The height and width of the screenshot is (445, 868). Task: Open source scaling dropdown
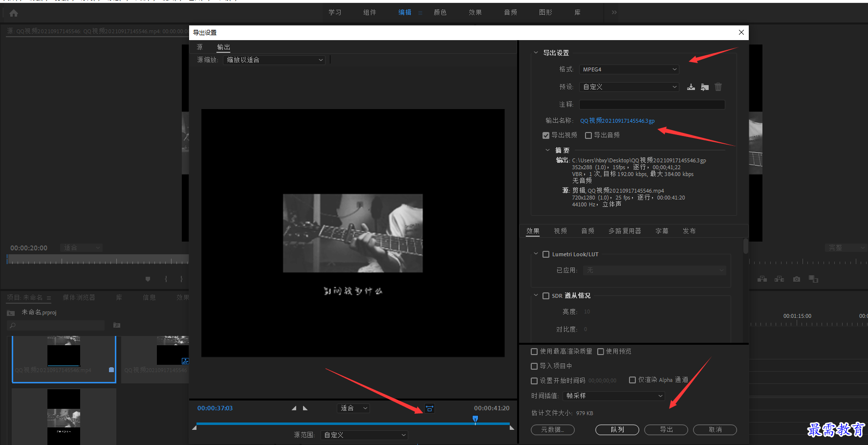(x=274, y=60)
